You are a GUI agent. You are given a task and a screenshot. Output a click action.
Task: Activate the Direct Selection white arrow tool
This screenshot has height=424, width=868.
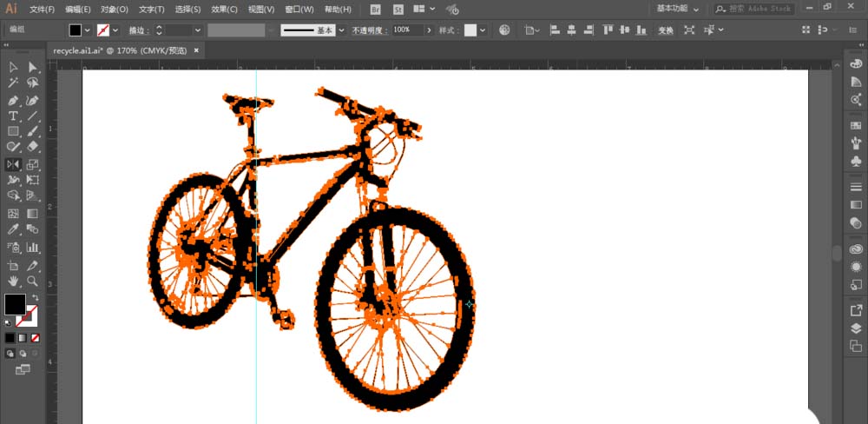[33, 67]
